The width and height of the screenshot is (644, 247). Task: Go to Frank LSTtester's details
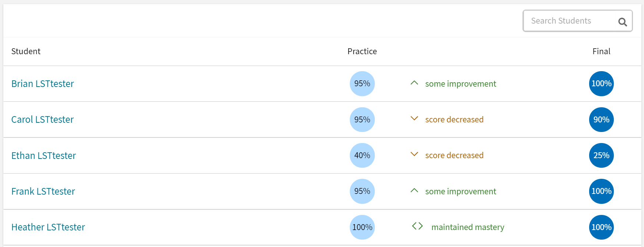[43, 191]
